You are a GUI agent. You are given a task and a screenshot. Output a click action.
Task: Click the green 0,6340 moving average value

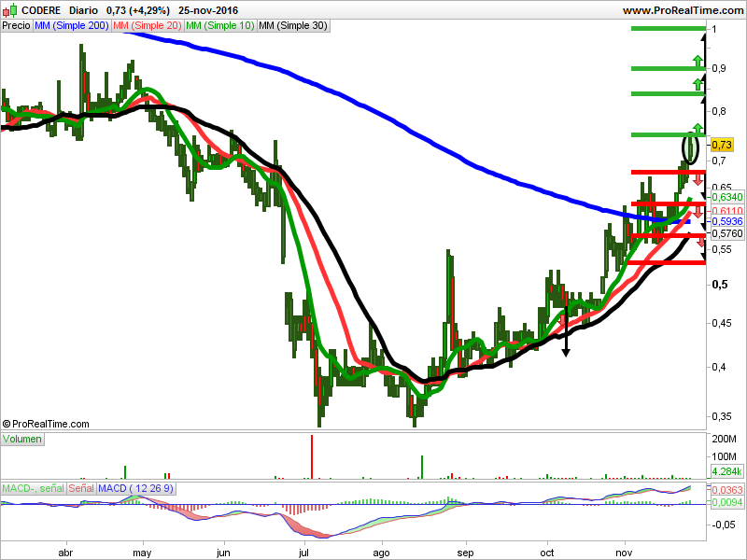727,197
